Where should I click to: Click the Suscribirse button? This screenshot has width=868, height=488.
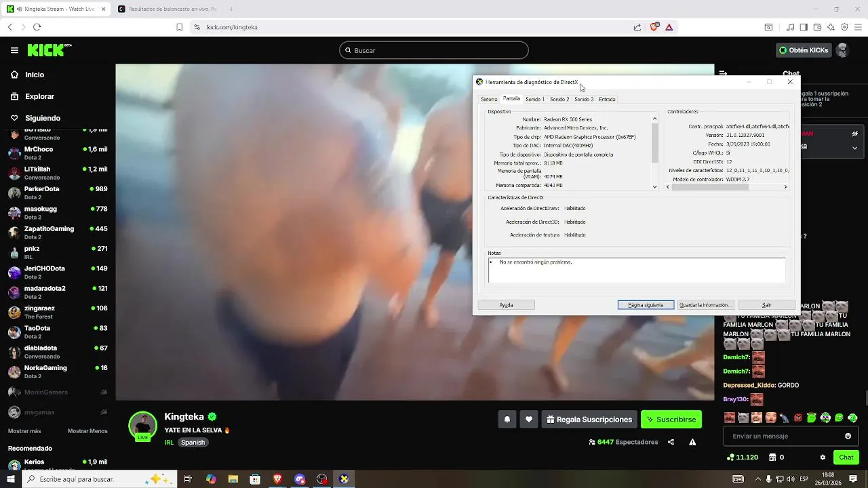coord(671,420)
